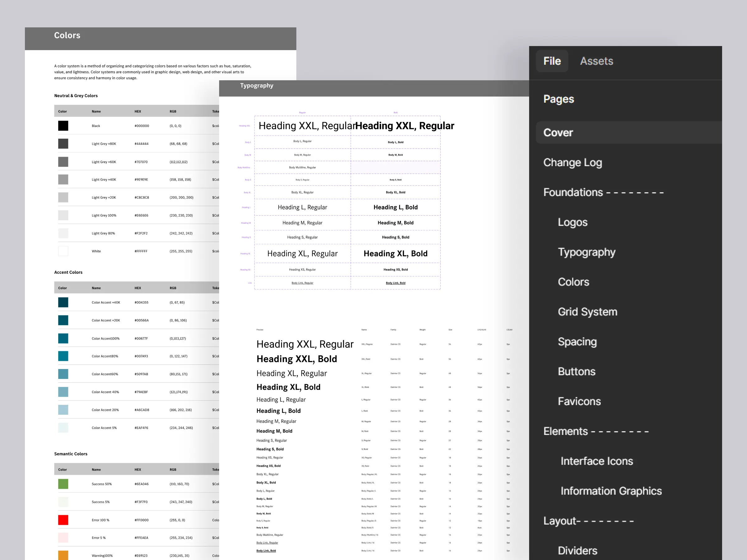Open the Spacing page
The image size is (747, 560).
577,342
